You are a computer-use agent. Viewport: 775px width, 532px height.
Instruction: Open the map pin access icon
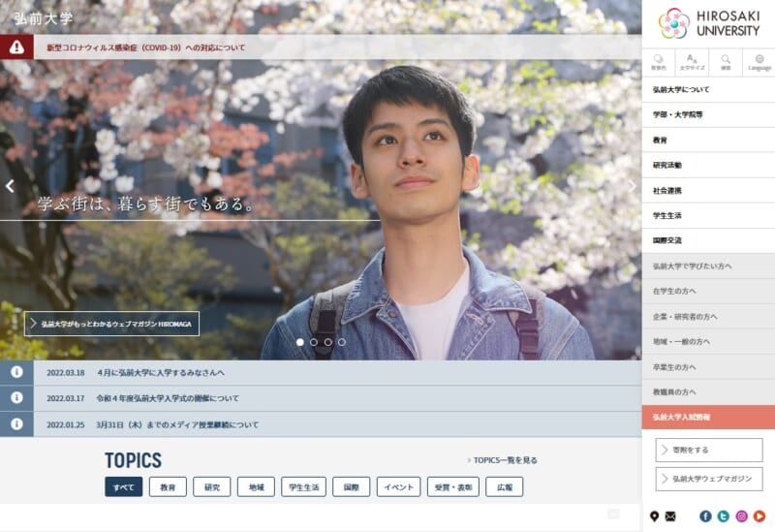(655, 516)
